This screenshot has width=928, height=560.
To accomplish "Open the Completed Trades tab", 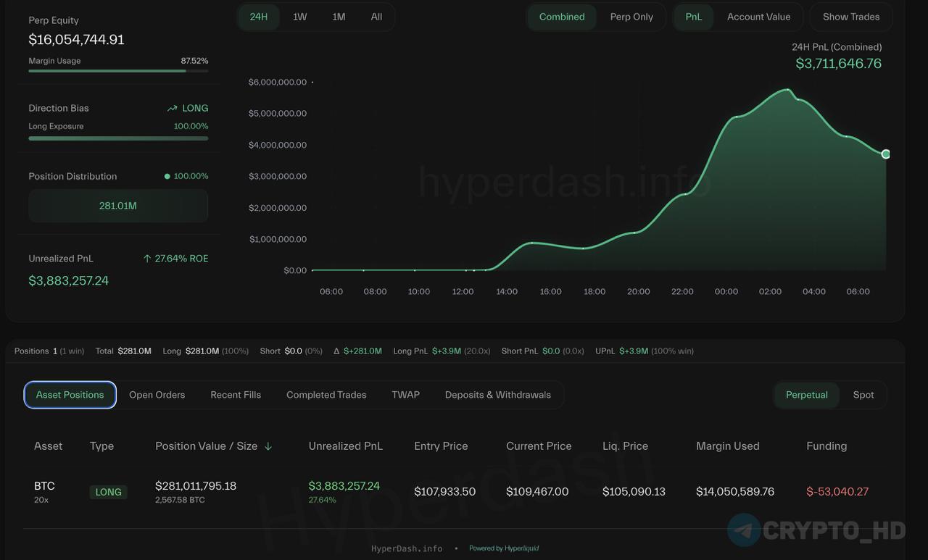I will pos(326,395).
